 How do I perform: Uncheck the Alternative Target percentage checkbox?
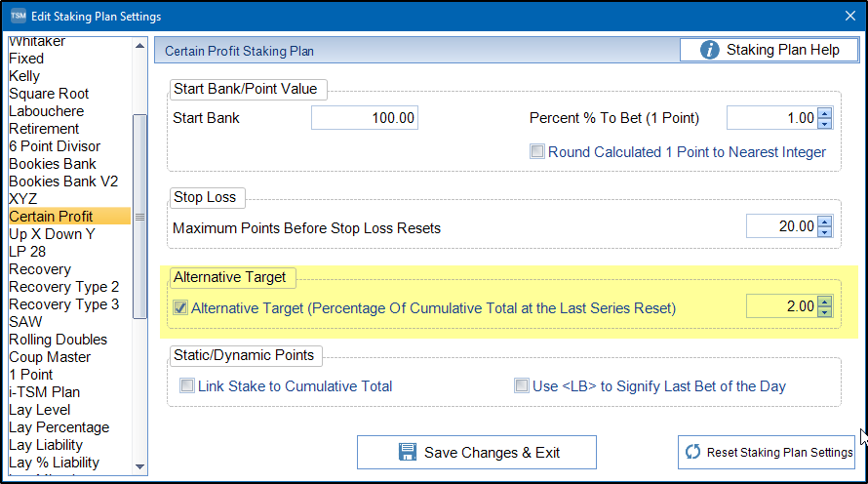180,308
